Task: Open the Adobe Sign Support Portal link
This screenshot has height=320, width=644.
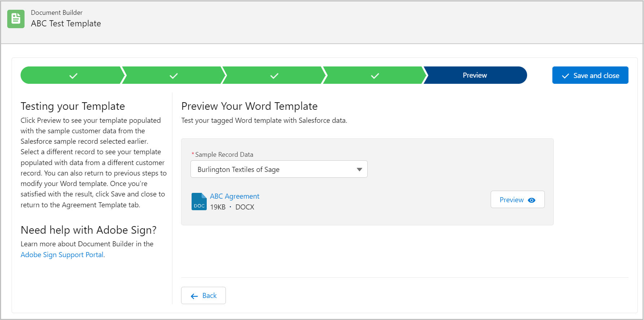Action: coord(62,255)
